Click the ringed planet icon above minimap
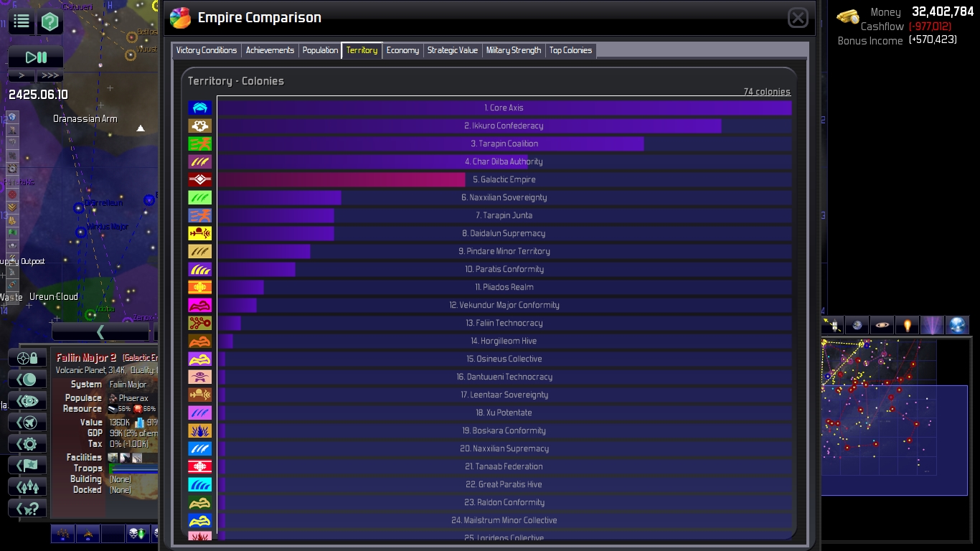 click(x=882, y=325)
